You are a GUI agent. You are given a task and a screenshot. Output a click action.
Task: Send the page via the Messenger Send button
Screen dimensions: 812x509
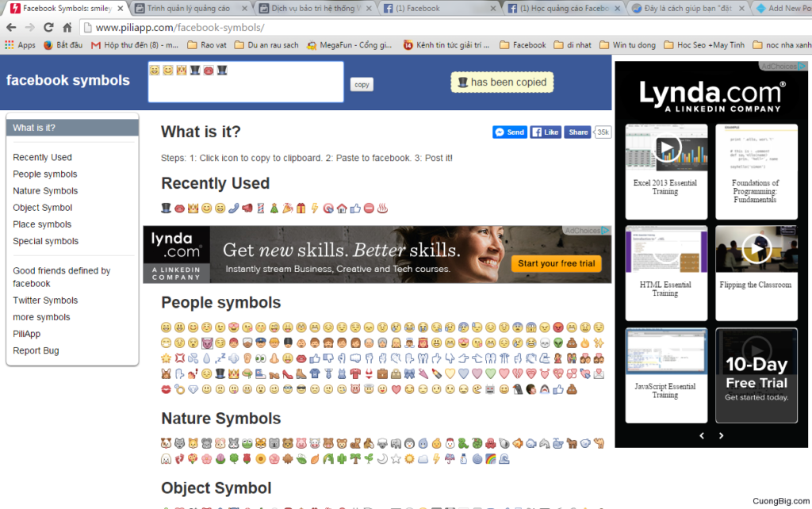point(510,132)
